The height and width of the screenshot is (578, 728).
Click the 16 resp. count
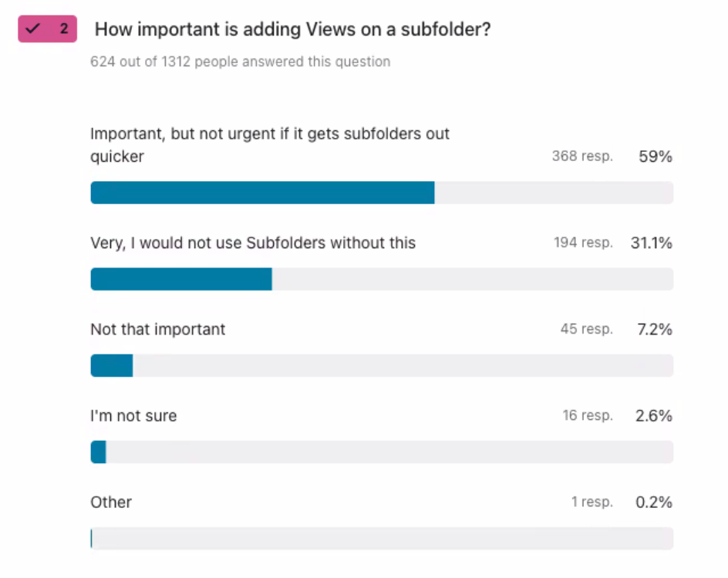click(588, 415)
